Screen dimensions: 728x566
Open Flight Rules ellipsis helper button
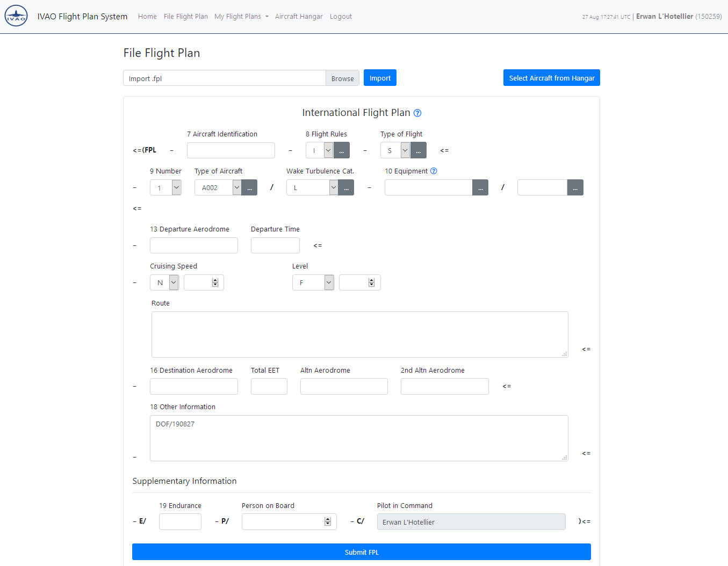click(342, 151)
